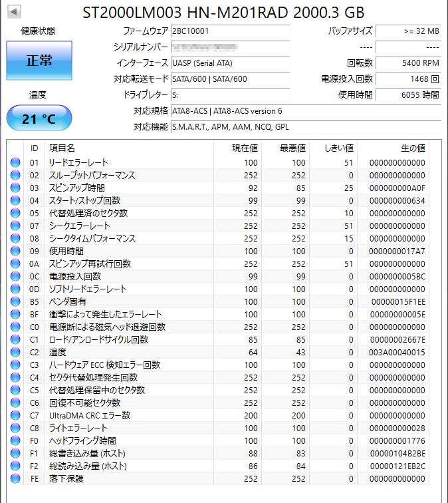Viewport: 448px width, 503px height.
Task: Click status orb for C2 温度
Action: pos(15,352)
